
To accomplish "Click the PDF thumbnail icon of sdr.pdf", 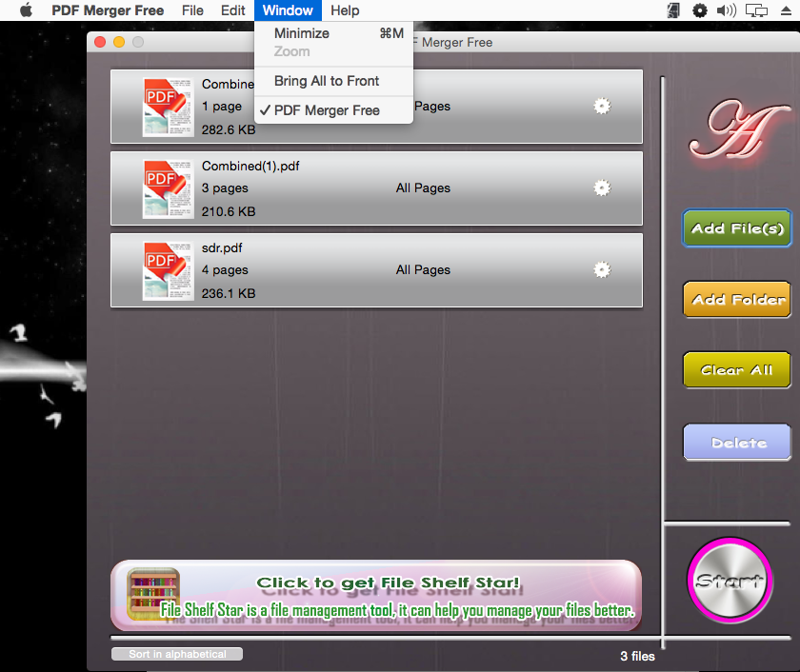I will coord(168,270).
